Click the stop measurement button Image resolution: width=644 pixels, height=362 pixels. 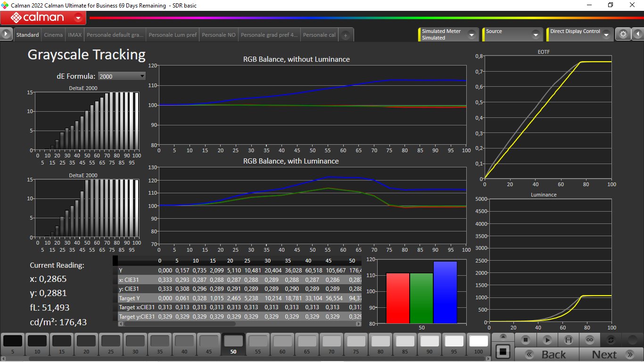point(526,340)
